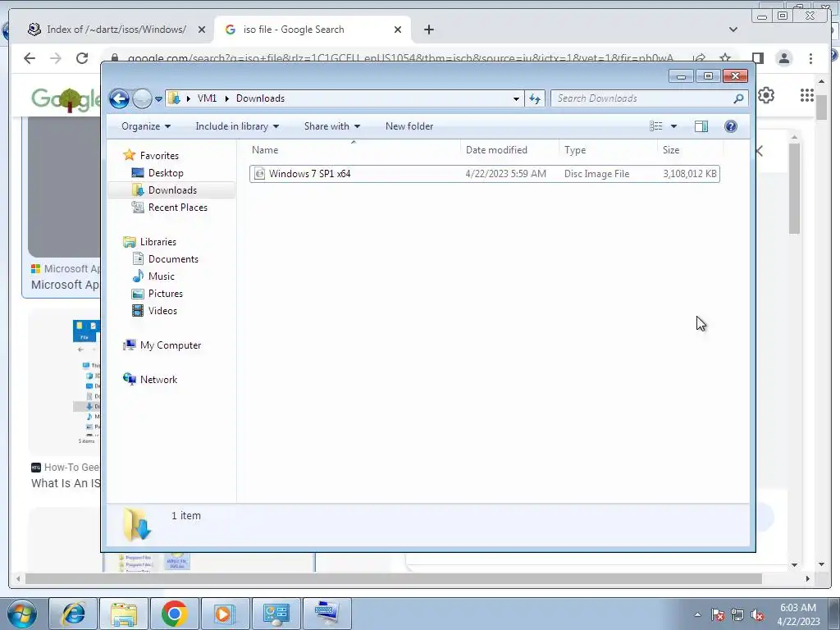This screenshot has height=630, width=840.
Task: Click the Google logo in Chrome
Action: coord(66,99)
